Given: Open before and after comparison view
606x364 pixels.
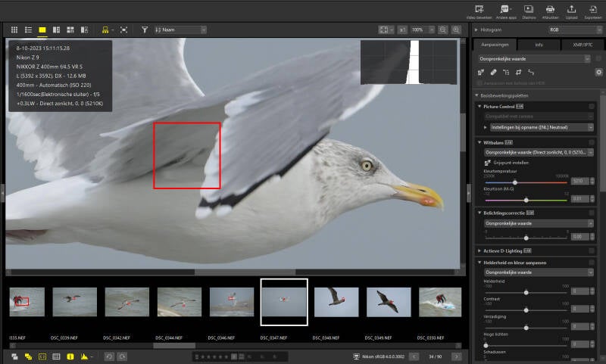Looking at the screenshot, I should pos(84,30).
